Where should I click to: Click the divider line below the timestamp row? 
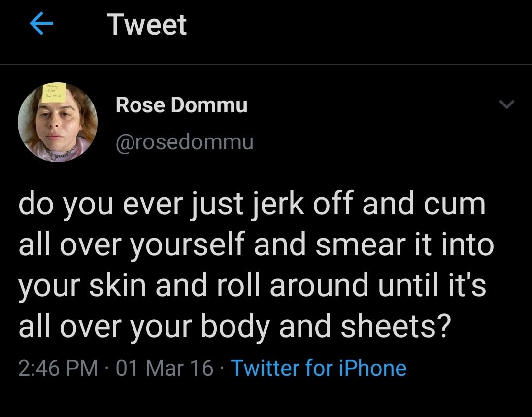pyautogui.click(x=266, y=400)
